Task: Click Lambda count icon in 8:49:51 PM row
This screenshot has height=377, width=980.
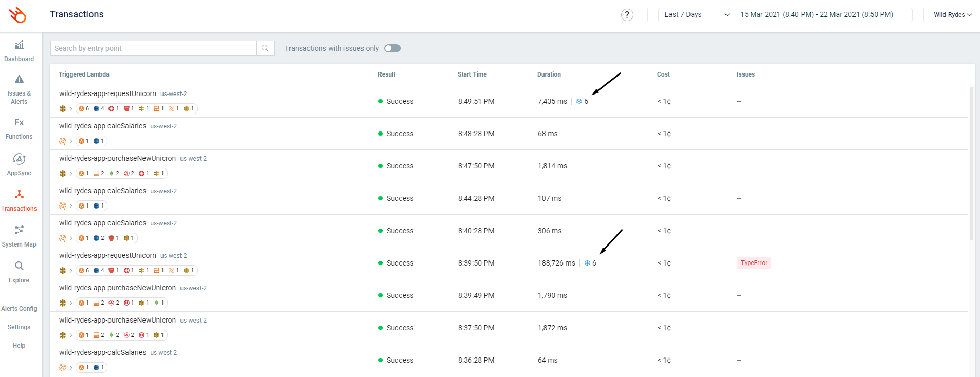Action: point(81,109)
